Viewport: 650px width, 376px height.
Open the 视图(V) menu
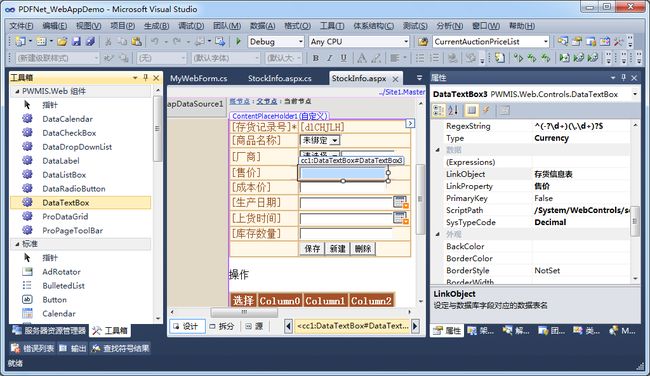(x=88, y=26)
